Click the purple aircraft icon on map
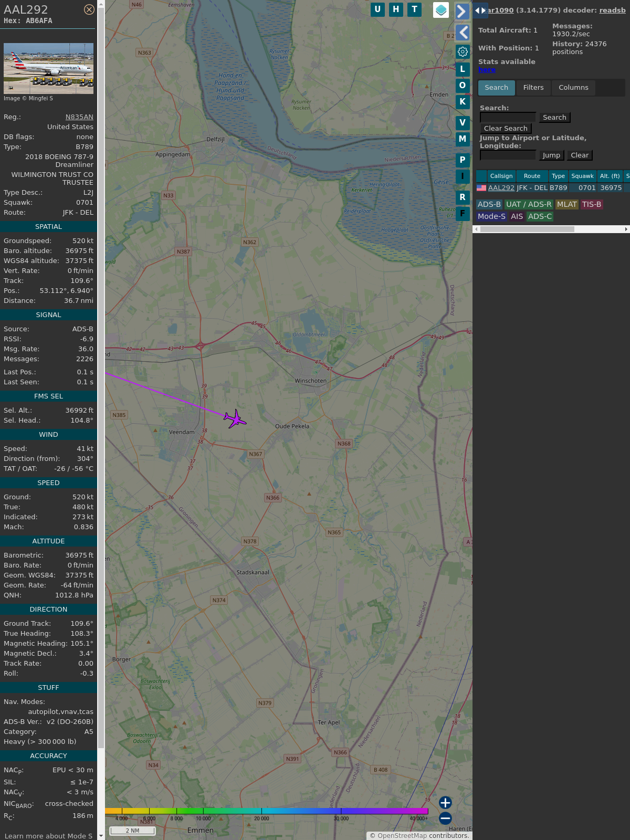 click(x=235, y=419)
